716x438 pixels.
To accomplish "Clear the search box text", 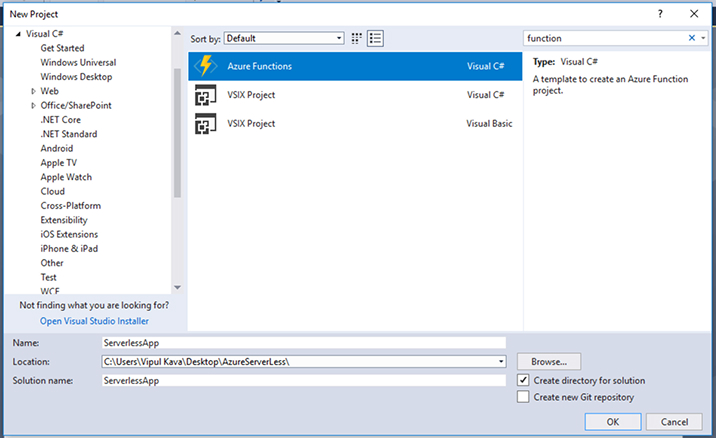I will point(690,38).
